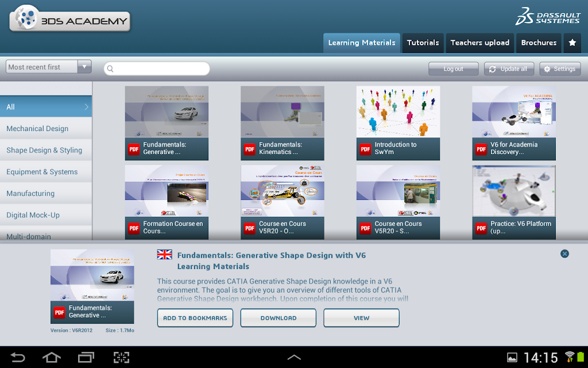Click the Update all button
The height and width of the screenshot is (368, 588).
coord(509,69)
